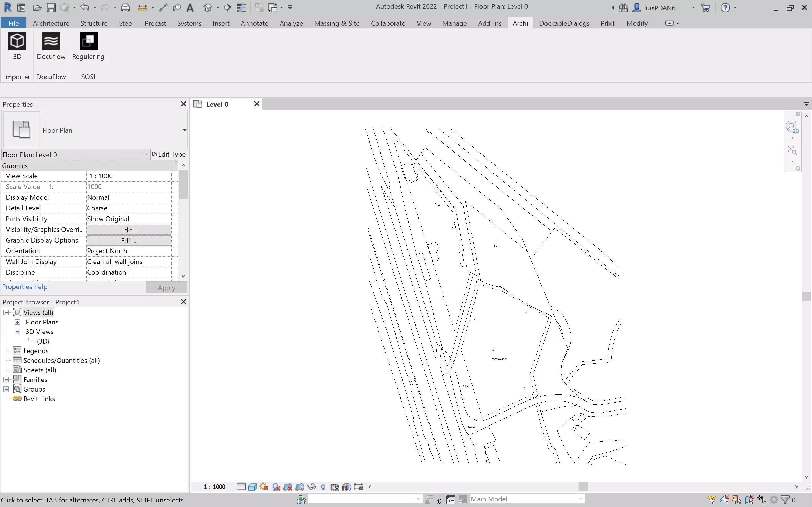Viewport: 812px width, 507px height.
Task: Open the Massing & Site ribbon tab
Action: tap(337, 23)
